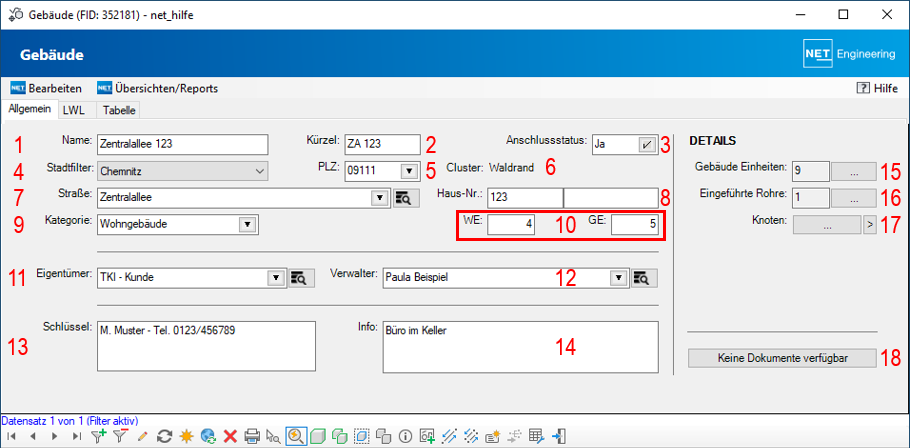Open street search next to Straße field
The height and width of the screenshot is (448, 910).
click(x=402, y=198)
